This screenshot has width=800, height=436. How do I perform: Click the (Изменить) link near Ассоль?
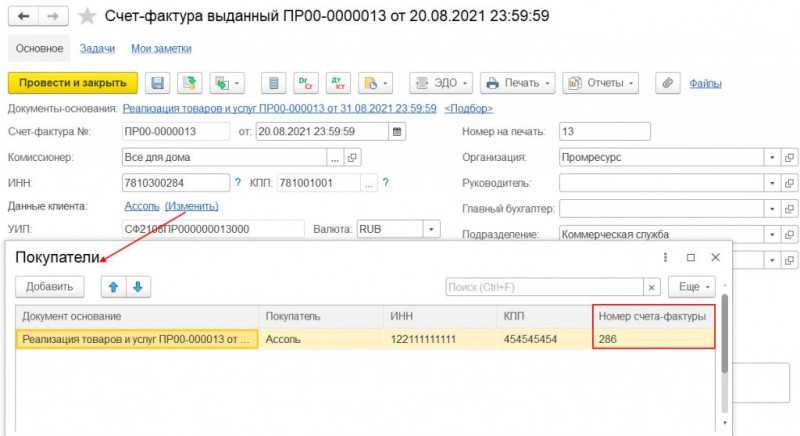coord(191,206)
